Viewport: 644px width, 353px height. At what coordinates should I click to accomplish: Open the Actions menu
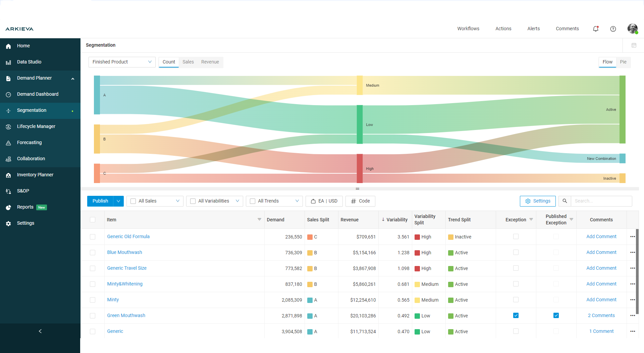pyautogui.click(x=503, y=29)
